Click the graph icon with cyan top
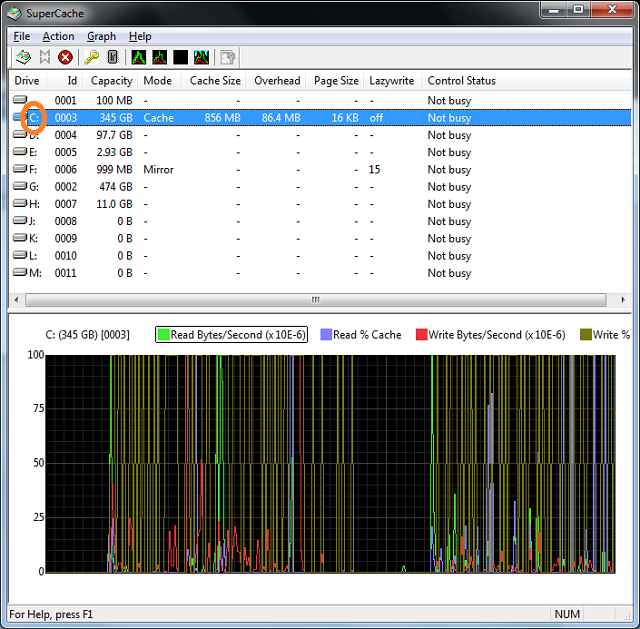The image size is (640, 629). 201,57
